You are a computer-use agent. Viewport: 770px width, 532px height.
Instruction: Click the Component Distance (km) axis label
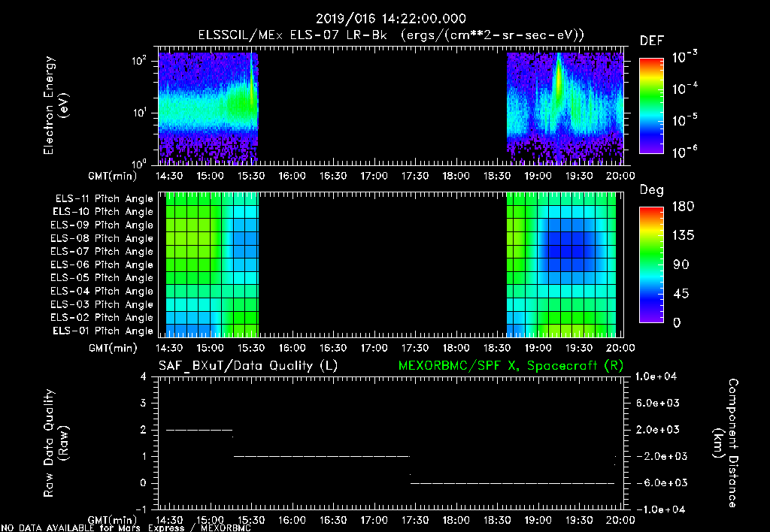(726, 443)
